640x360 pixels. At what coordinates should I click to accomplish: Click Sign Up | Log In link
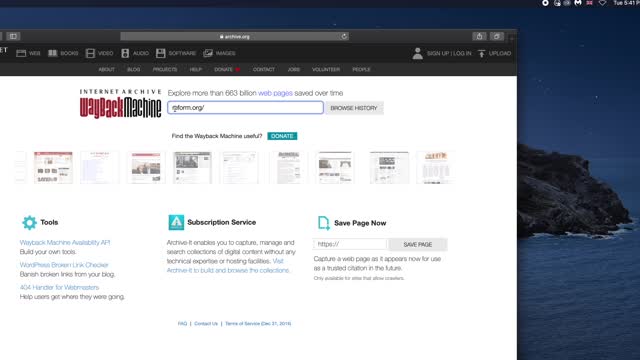coord(449,53)
